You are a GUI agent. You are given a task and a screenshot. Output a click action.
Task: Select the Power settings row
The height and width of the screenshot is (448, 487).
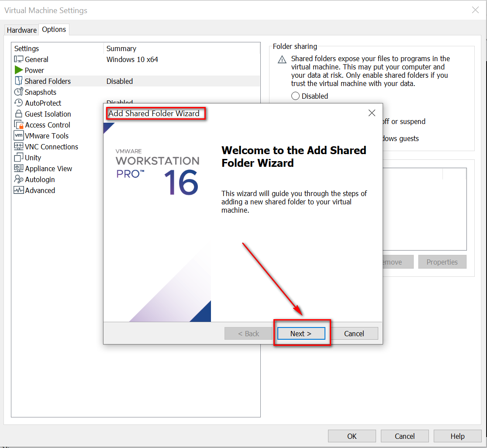coord(136,70)
